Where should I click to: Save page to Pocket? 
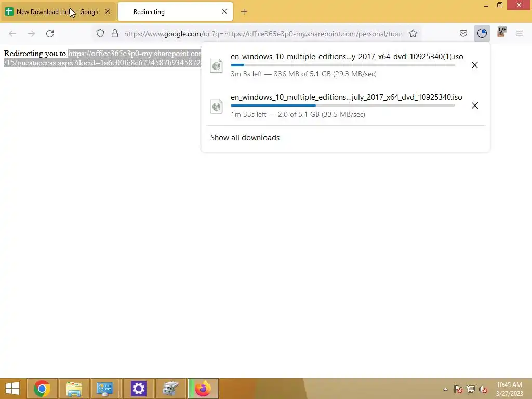pos(463,33)
